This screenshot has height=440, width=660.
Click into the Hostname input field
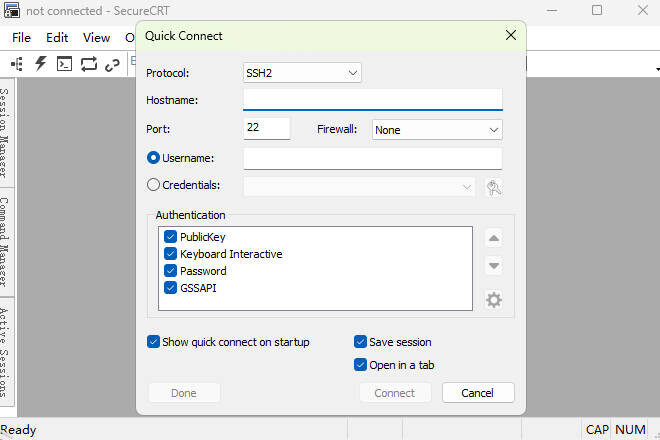373,100
